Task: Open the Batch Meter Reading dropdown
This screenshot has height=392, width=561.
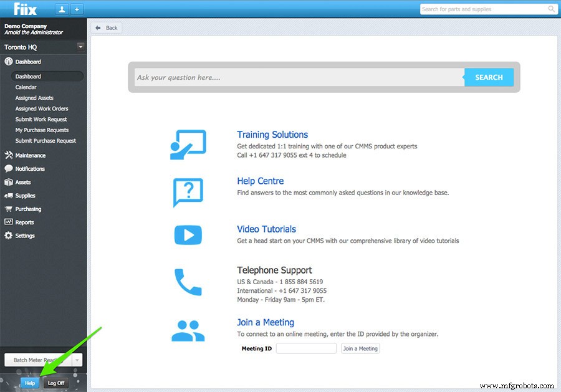Action: [x=77, y=360]
